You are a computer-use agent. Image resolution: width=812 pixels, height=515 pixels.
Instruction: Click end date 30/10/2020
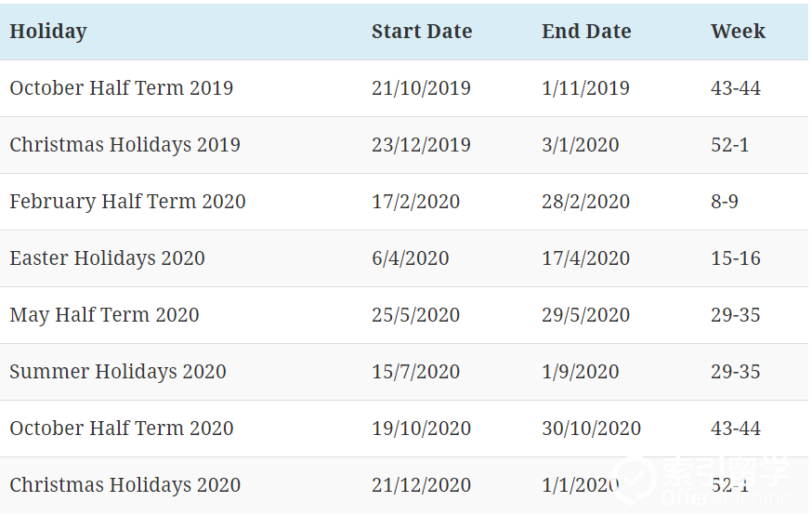[x=592, y=429]
